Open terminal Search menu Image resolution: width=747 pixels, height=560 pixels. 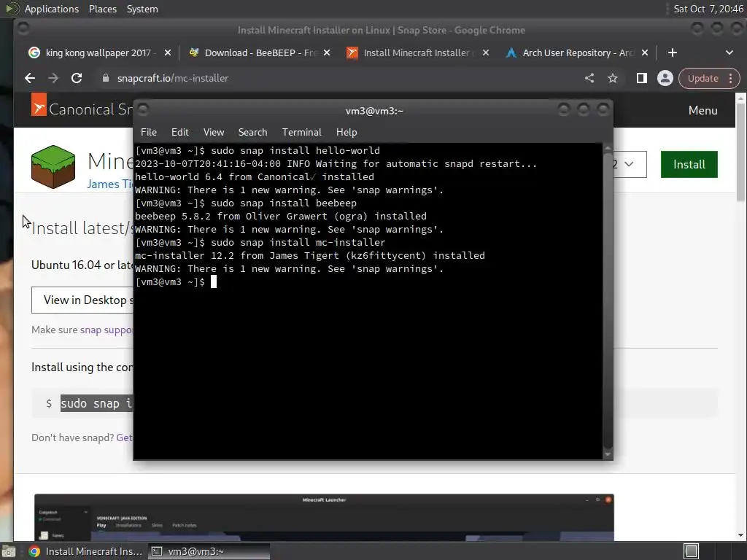tap(252, 133)
